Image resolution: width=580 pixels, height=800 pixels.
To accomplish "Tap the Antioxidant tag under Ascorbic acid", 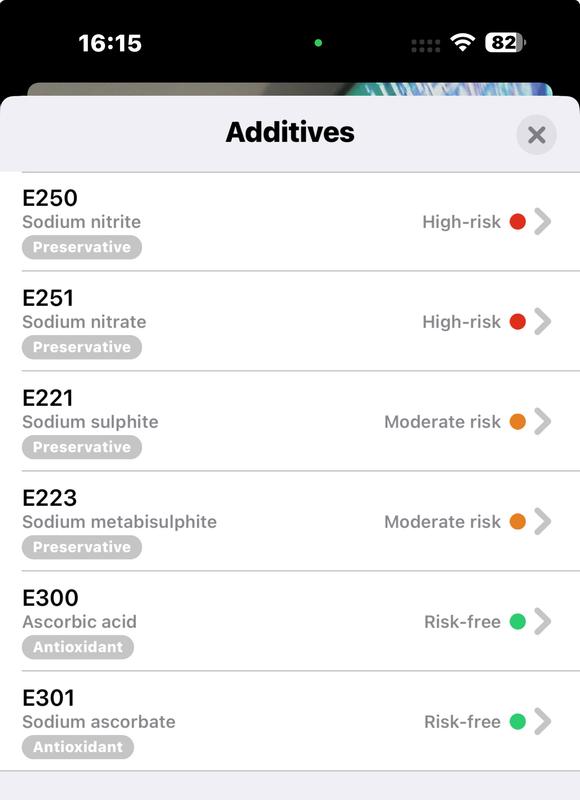I will point(78,647).
